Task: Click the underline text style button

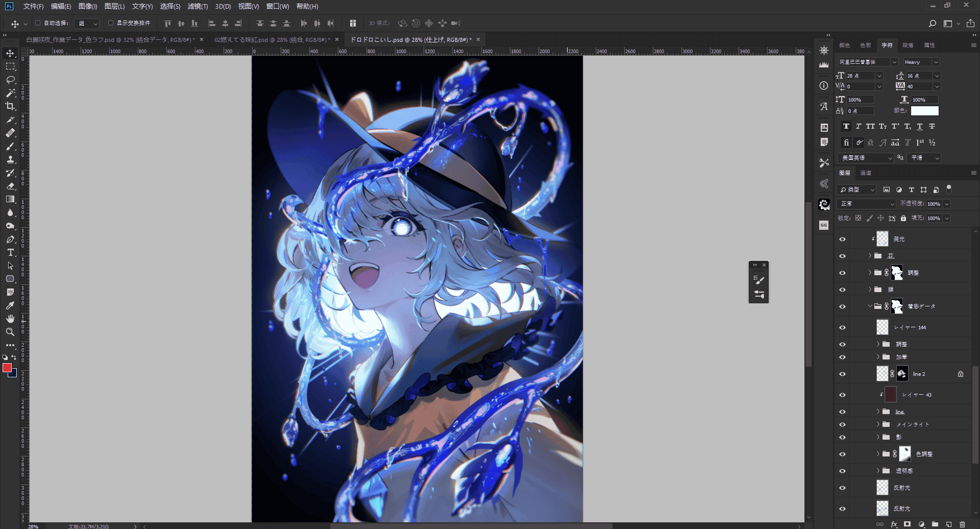Action: click(920, 127)
